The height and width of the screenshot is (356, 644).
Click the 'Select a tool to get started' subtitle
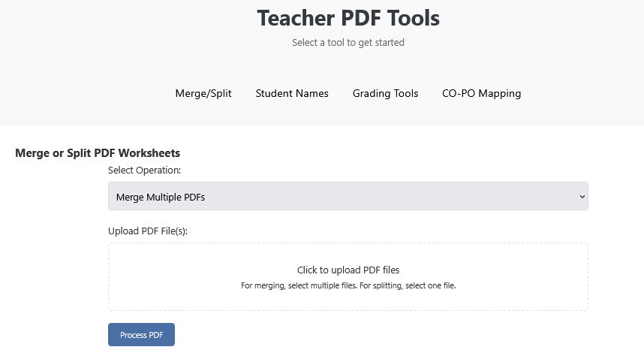point(348,43)
